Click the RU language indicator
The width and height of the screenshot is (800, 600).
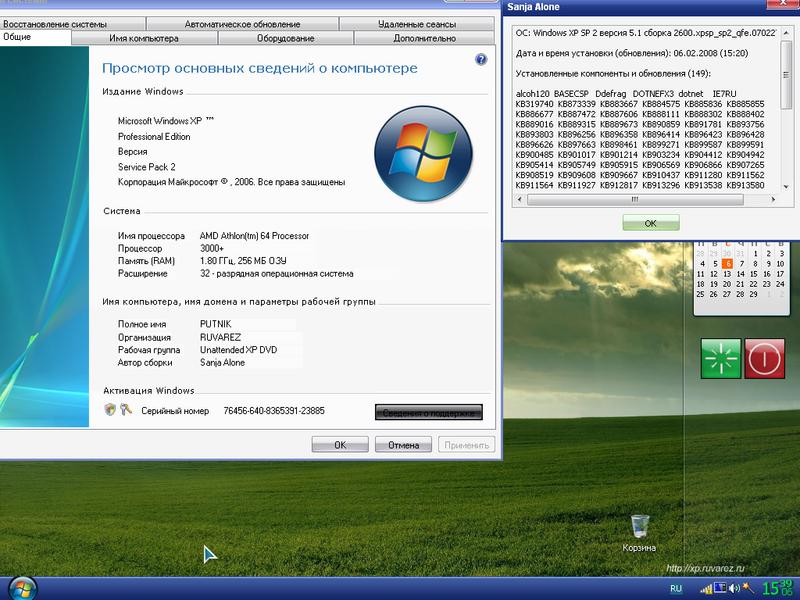[676, 589]
